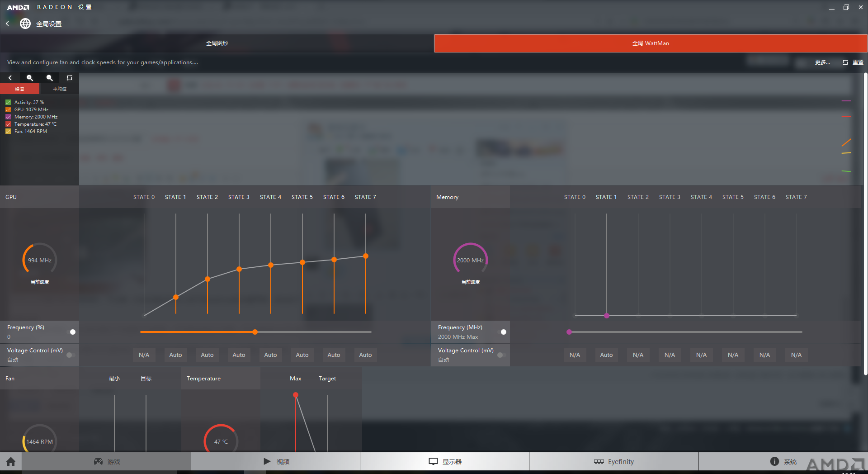Click Memory State 0 N/A voltage field
The image size is (868, 474).
pos(575,355)
